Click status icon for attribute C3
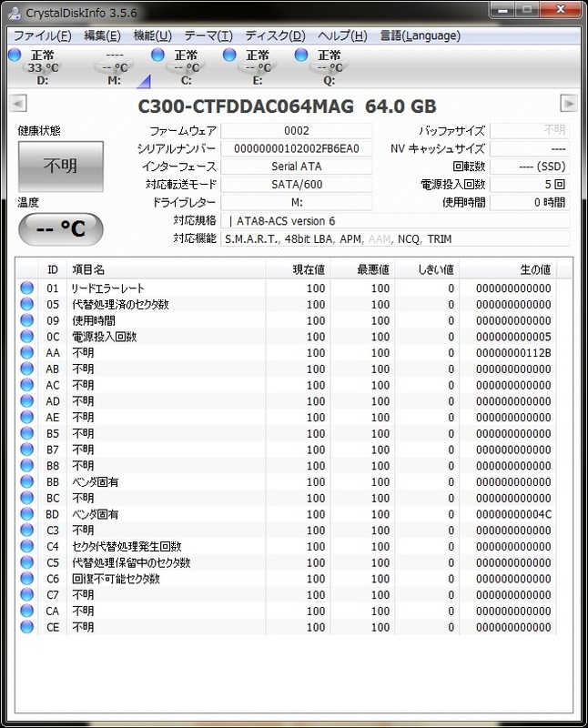The height and width of the screenshot is (728, 588). click(x=27, y=530)
